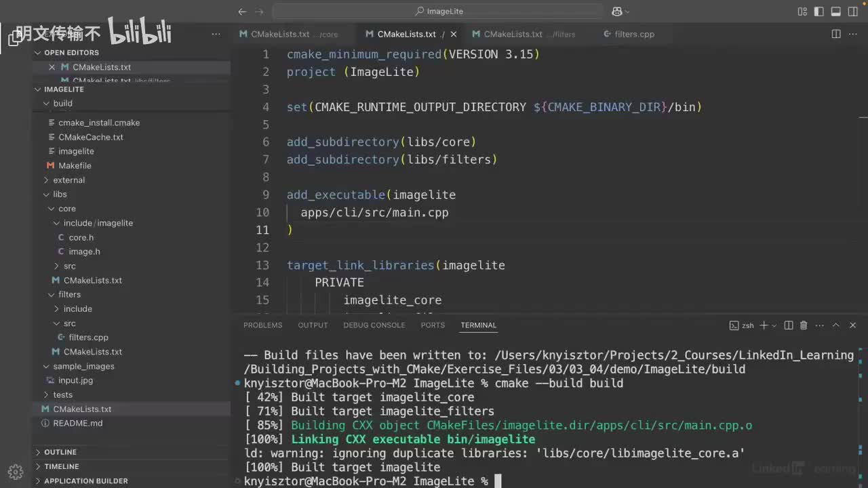
Task: Open README.md file
Action: click(78, 424)
